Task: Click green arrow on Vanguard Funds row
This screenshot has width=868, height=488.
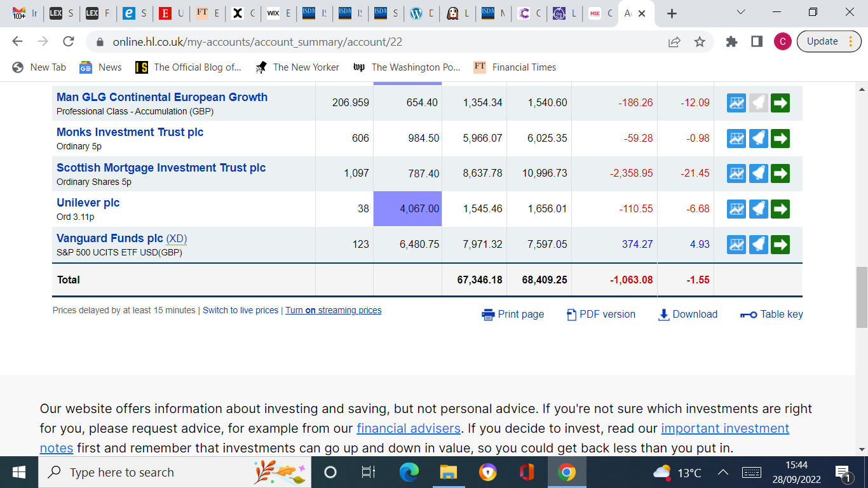Action: click(x=780, y=244)
